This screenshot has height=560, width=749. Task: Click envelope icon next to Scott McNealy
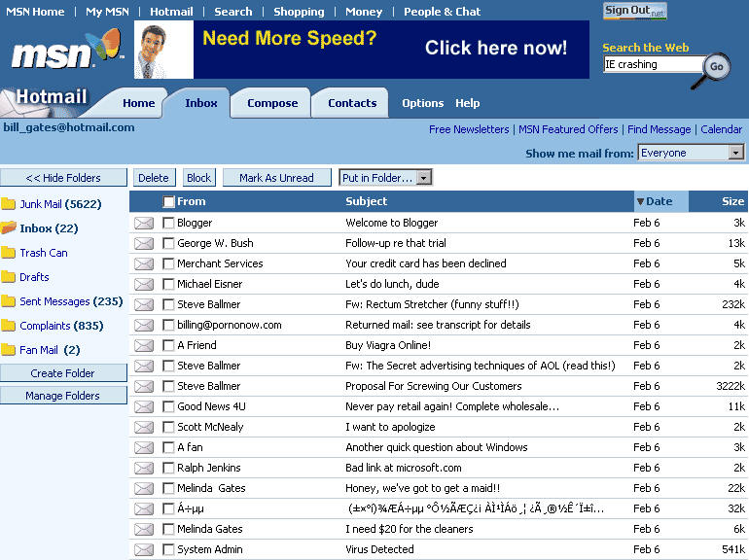pyautogui.click(x=144, y=427)
